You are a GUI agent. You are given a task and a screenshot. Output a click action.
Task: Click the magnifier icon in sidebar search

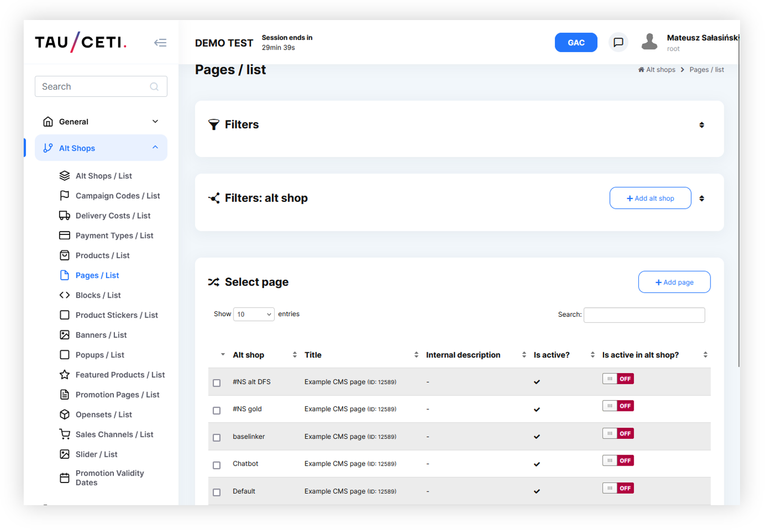154,86
